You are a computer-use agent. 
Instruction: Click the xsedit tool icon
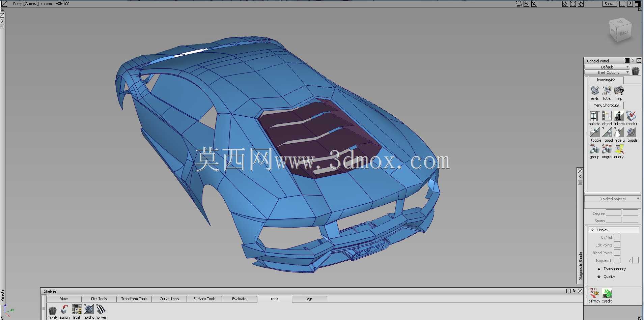pyautogui.click(x=607, y=293)
